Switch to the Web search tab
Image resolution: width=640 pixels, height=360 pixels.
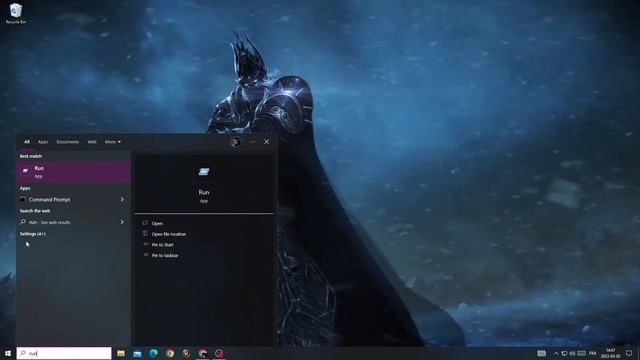pos(92,142)
